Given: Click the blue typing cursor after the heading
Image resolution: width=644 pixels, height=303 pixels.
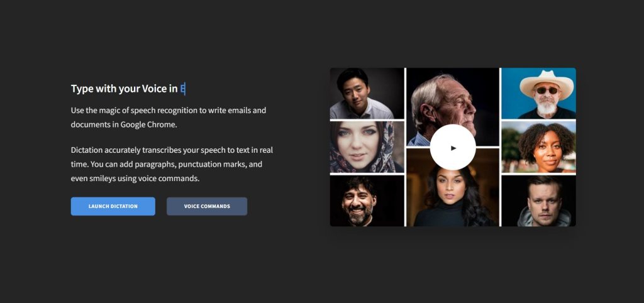Looking at the screenshot, I should (x=183, y=89).
